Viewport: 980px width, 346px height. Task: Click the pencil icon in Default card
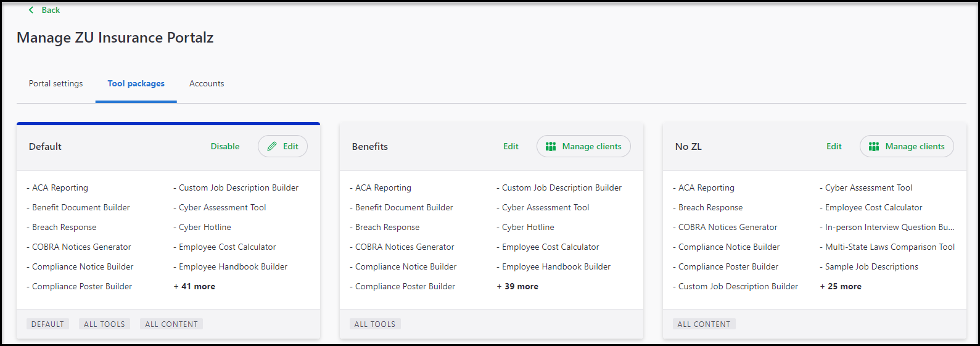[x=272, y=146]
